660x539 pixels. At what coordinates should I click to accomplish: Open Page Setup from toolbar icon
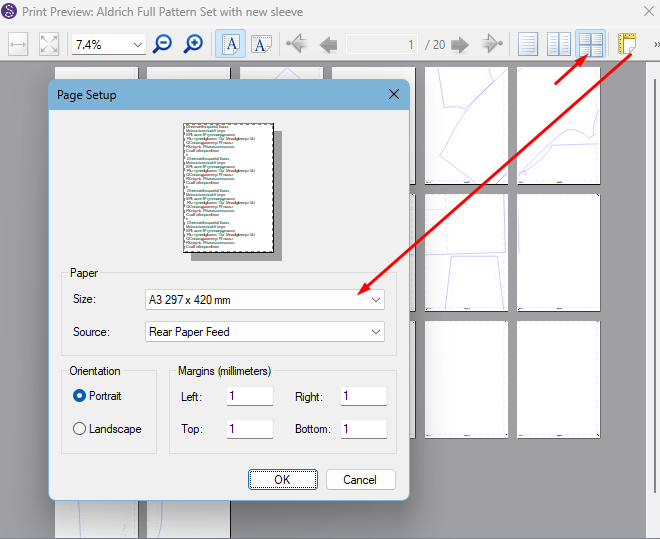pos(626,44)
